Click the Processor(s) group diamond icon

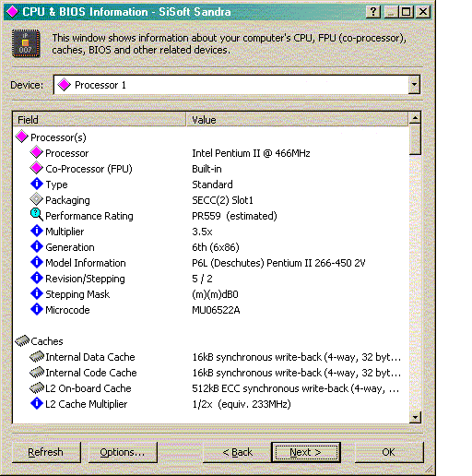click(22, 137)
